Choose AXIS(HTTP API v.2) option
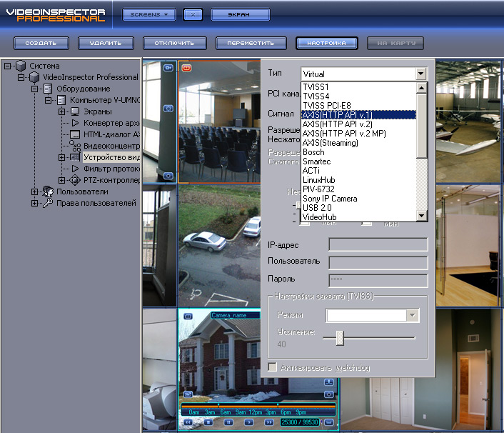504x433 pixels. 358,124
